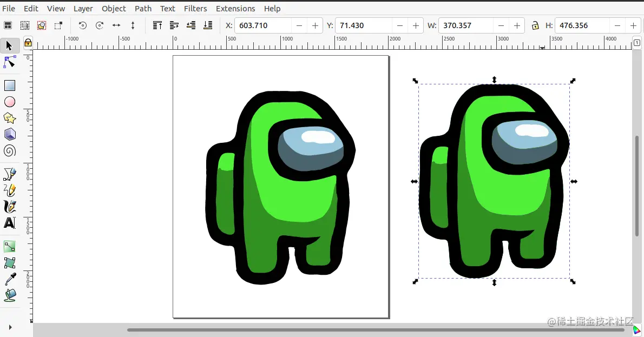Raise selection one step
The width and height of the screenshot is (644, 337).
coord(174,25)
